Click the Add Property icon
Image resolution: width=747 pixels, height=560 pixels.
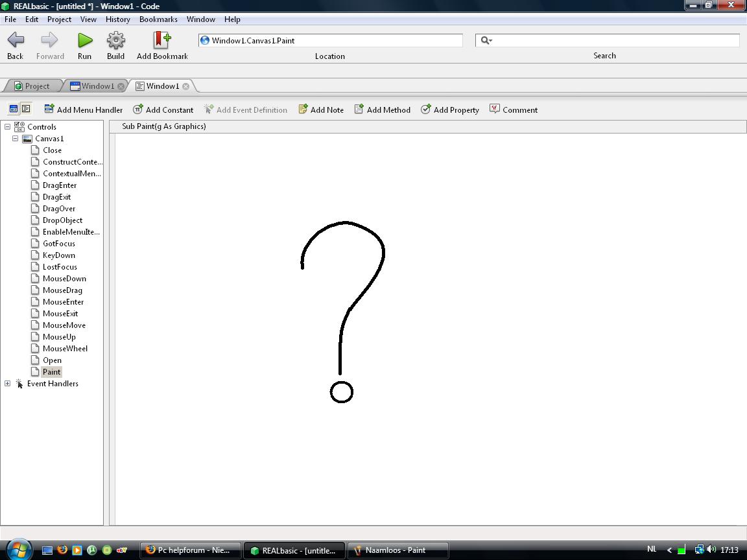click(449, 110)
